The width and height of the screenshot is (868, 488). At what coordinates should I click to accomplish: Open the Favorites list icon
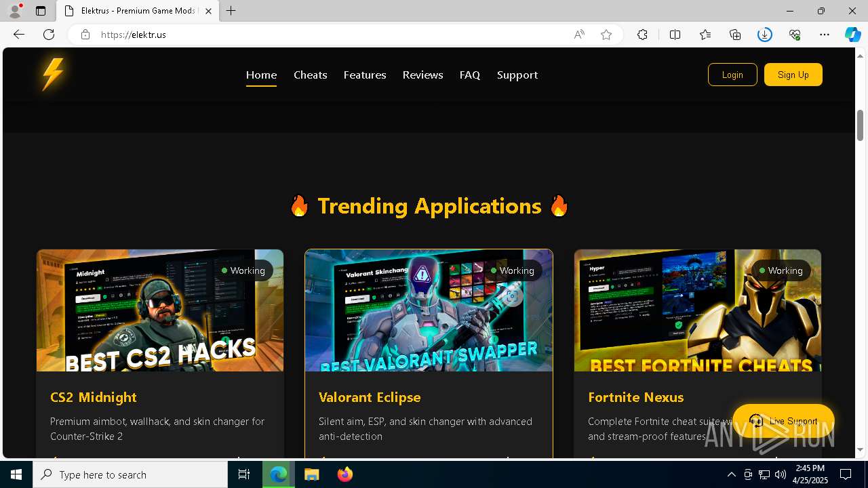tap(705, 35)
